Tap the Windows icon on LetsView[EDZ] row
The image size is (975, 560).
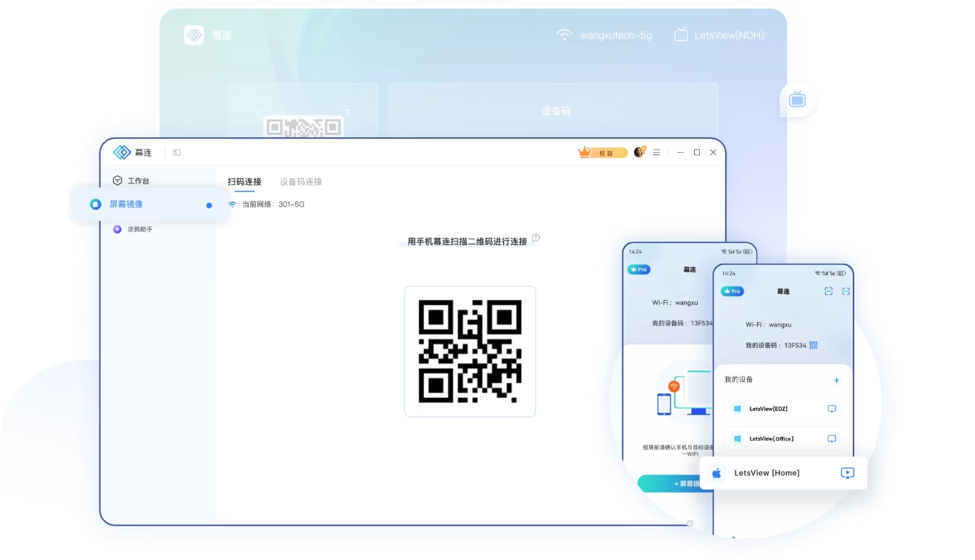click(x=737, y=409)
